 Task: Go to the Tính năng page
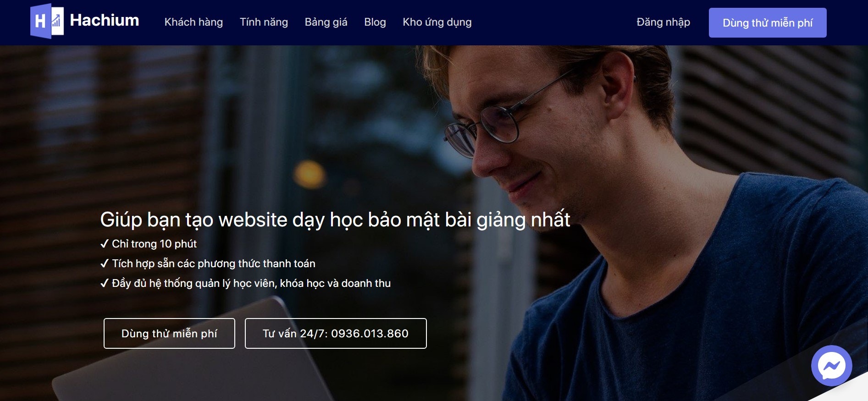[264, 22]
